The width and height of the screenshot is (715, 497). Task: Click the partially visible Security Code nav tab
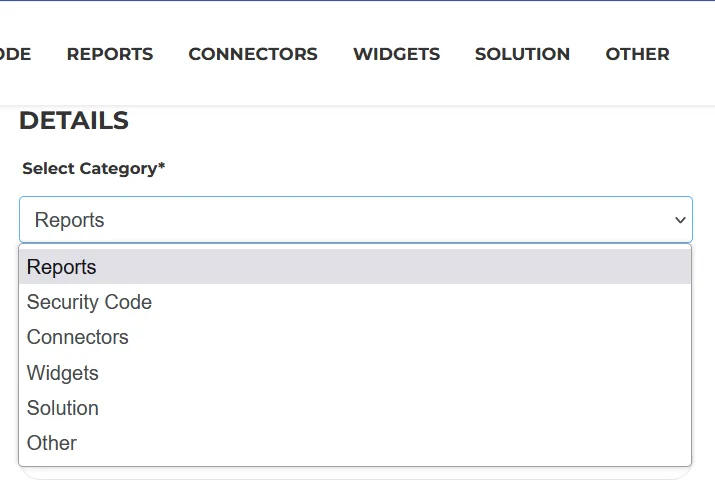15,54
